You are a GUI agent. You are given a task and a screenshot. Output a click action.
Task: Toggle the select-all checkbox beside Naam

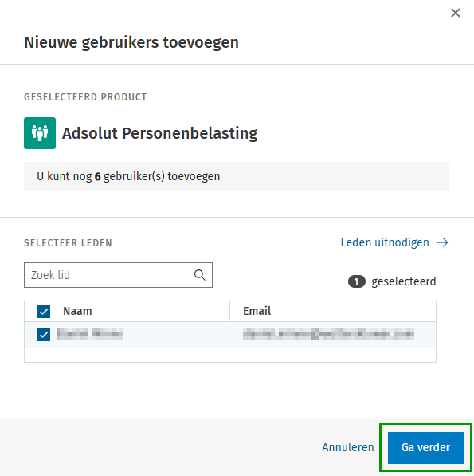pos(44,312)
